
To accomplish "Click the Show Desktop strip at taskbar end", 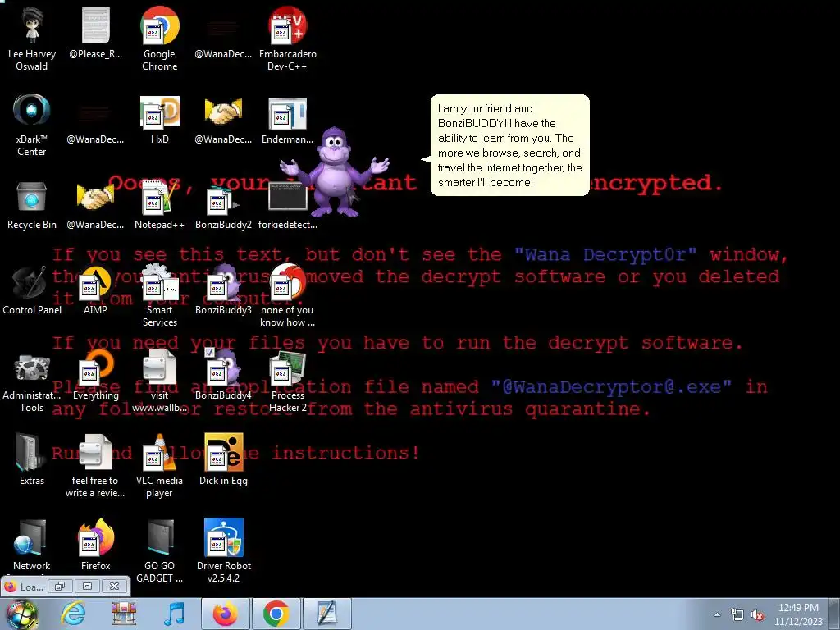I will (x=834, y=614).
